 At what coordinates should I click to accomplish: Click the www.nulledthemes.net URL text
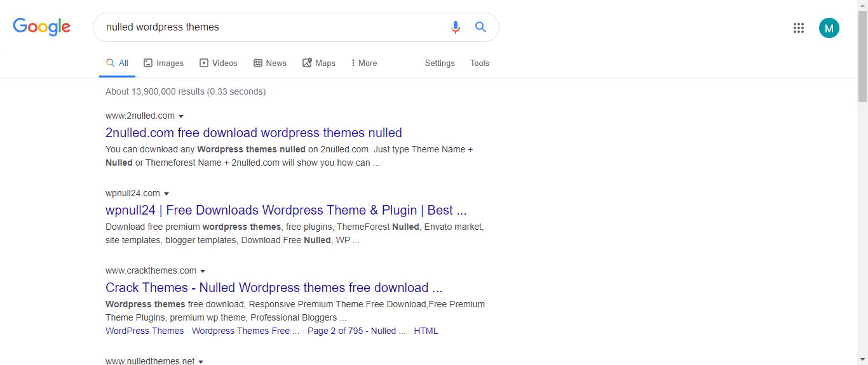click(150, 361)
